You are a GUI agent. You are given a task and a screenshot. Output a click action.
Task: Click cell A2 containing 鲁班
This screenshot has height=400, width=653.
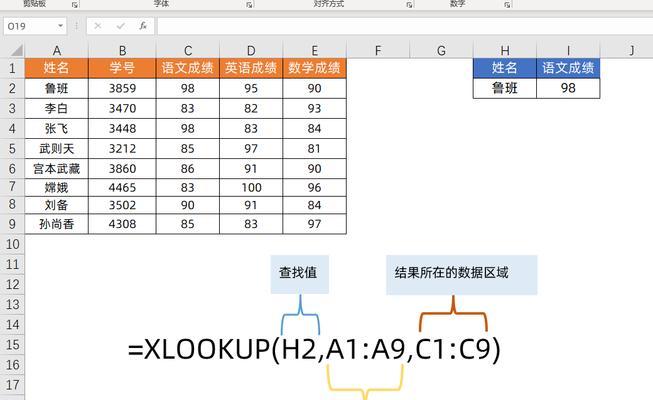click(57, 88)
